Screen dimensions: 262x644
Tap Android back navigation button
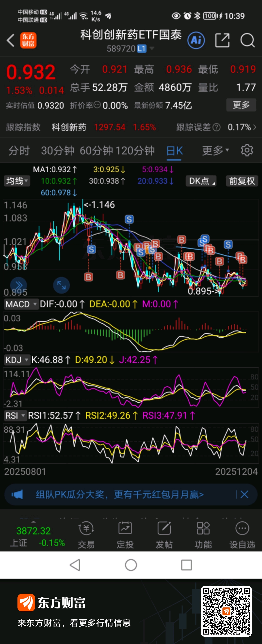click(x=75, y=565)
